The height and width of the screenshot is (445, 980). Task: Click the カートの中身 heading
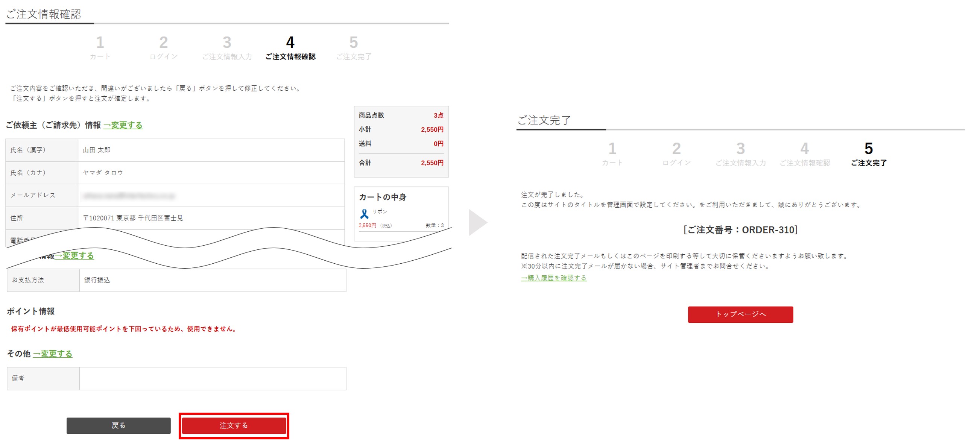pyautogui.click(x=382, y=197)
